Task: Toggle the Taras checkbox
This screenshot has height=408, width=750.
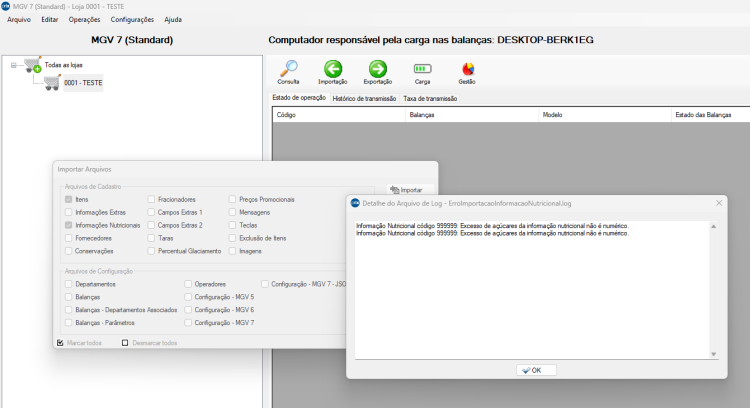Action: click(151, 238)
